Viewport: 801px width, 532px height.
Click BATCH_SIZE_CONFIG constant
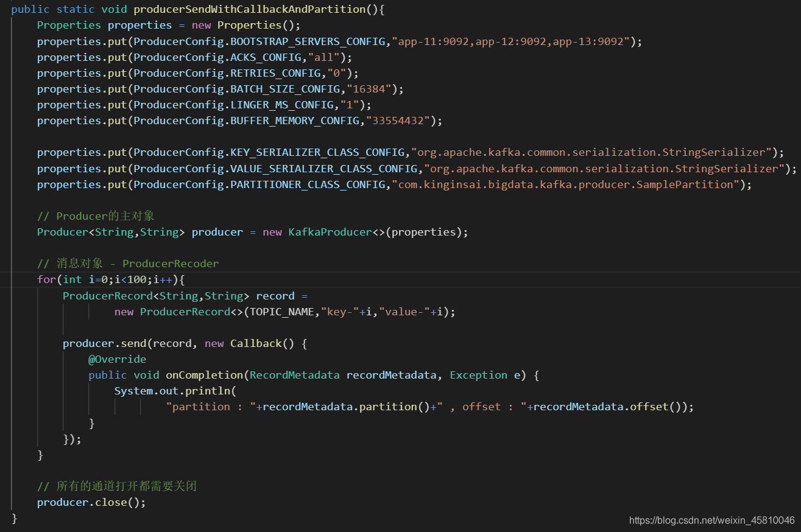click(285, 89)
